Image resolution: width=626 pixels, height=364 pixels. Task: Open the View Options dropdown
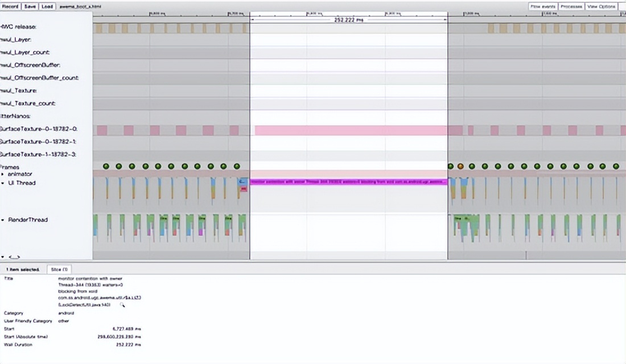click(602, 6)
